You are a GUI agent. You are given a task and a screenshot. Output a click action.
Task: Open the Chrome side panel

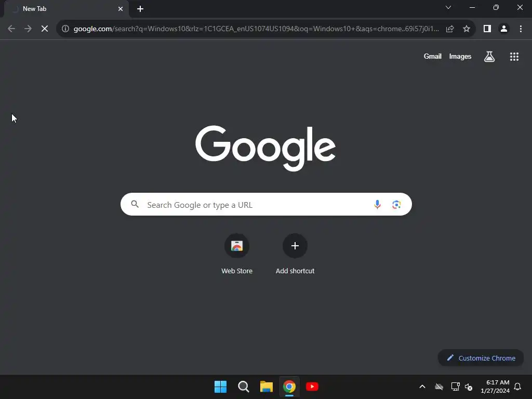point(487,29)
